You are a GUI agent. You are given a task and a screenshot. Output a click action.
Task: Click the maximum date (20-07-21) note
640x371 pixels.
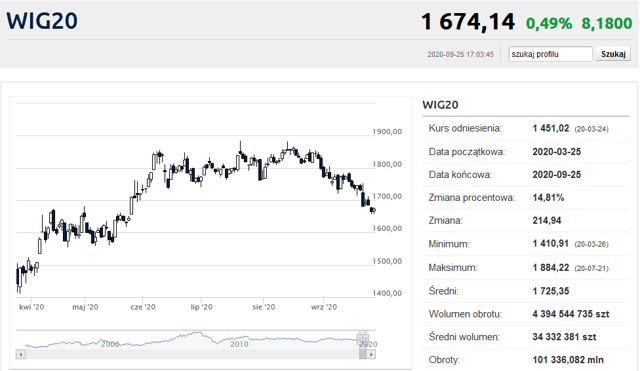click(x=591, y=269)
